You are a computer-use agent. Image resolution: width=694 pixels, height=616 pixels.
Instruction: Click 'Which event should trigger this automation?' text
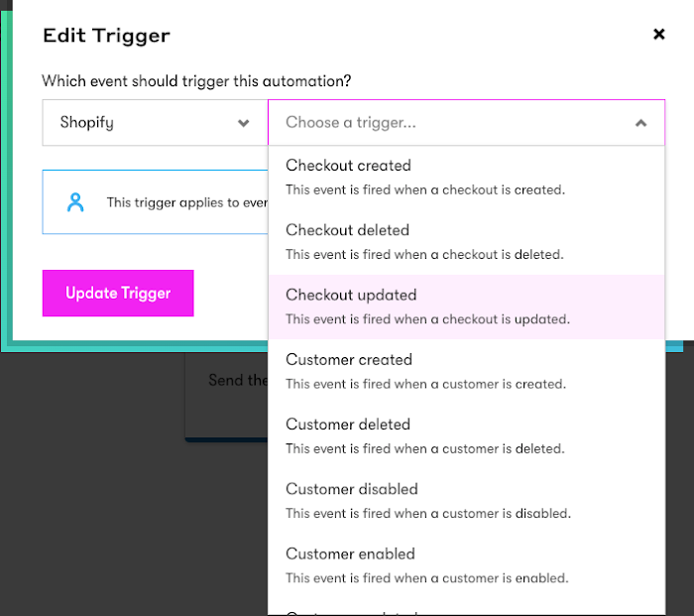coord(196,81)
